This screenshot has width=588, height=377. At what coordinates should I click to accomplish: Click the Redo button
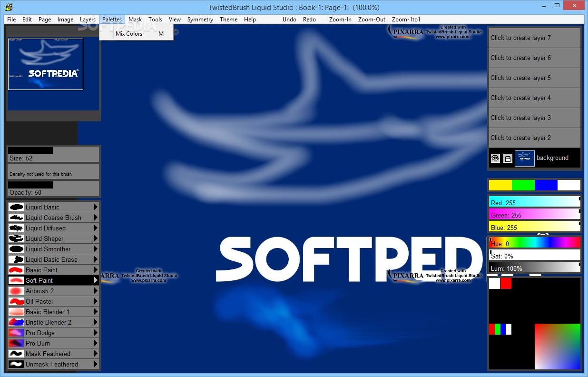pyautogui.click(x=309, y=20)
